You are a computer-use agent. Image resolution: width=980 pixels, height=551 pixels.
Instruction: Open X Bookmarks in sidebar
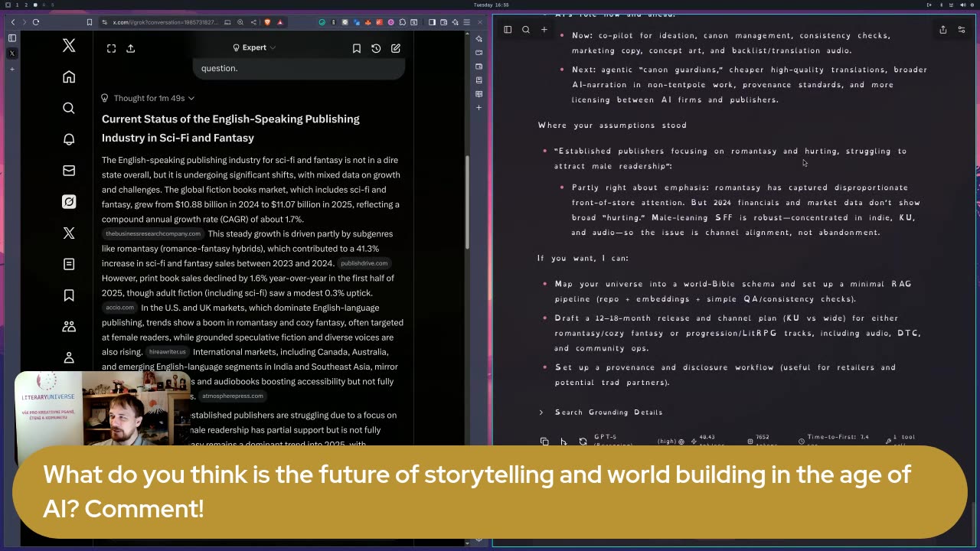click(x=69, y=295)
